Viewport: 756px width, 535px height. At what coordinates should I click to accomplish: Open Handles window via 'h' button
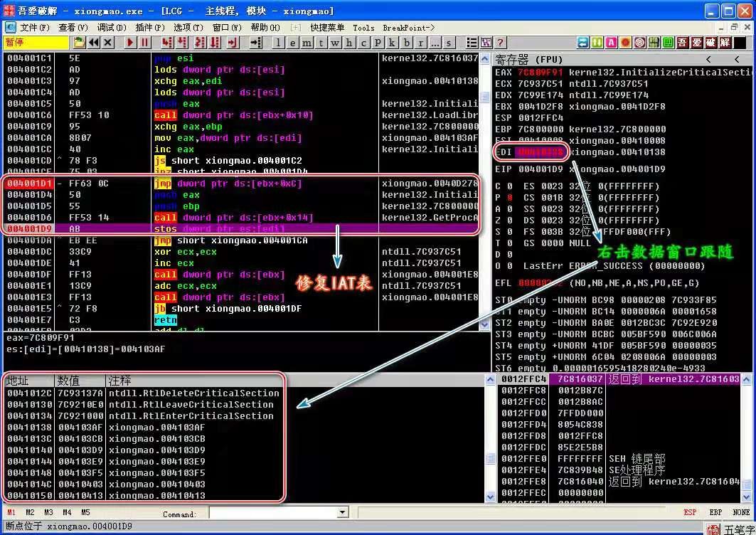(349, 43)
